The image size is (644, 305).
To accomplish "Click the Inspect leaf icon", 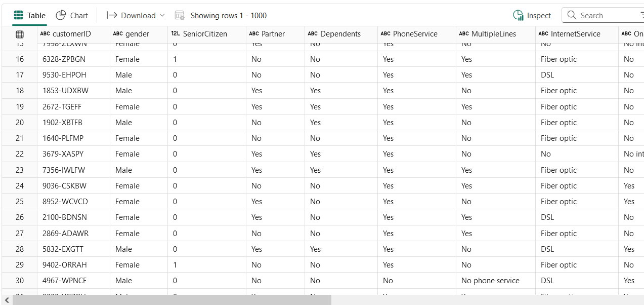I will [x=519, y=15].
